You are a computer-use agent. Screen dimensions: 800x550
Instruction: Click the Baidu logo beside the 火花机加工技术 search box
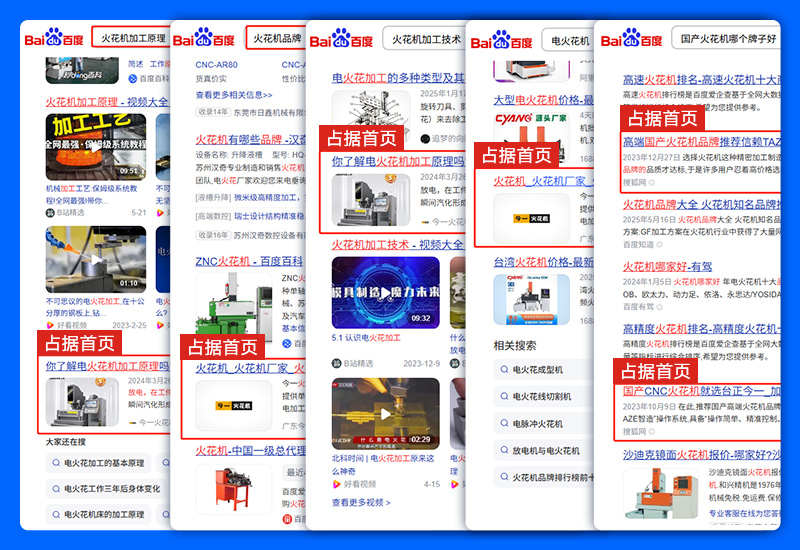pyautogui.click(x=341, y=39)
